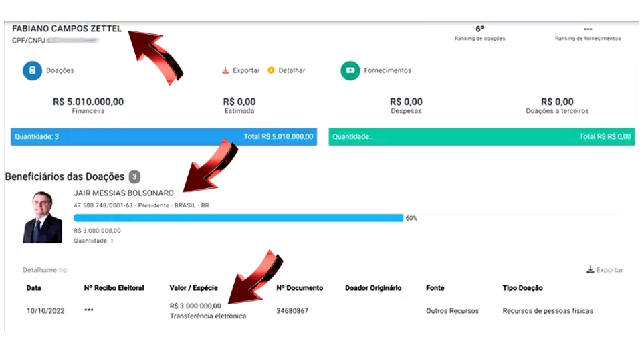Viewport: 644px width, 353px height.
Task: Click the R$ 5.010.000,00 Financeira amount
Action: (x=88, y=102)
